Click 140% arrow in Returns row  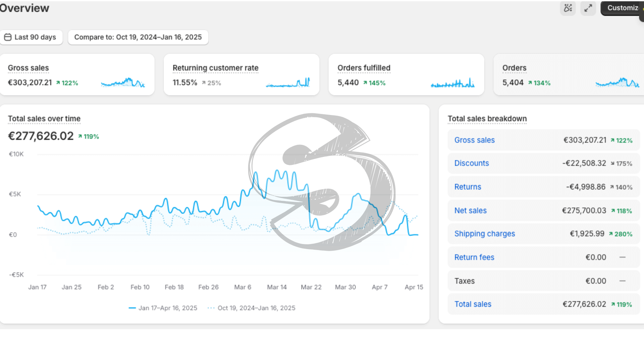pyautogui.click(x=621, y=187)
